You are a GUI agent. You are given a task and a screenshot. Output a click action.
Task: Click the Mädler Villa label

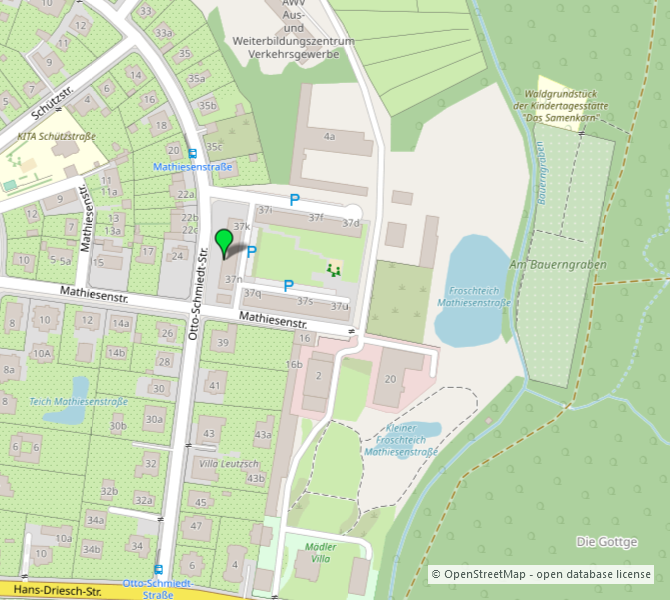(x=320, y=553)
